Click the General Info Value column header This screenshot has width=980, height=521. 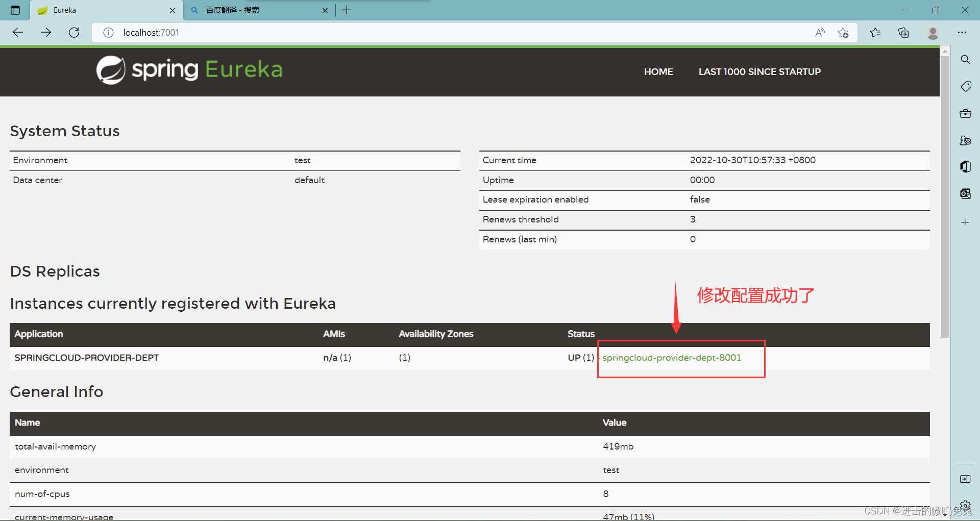615,423
